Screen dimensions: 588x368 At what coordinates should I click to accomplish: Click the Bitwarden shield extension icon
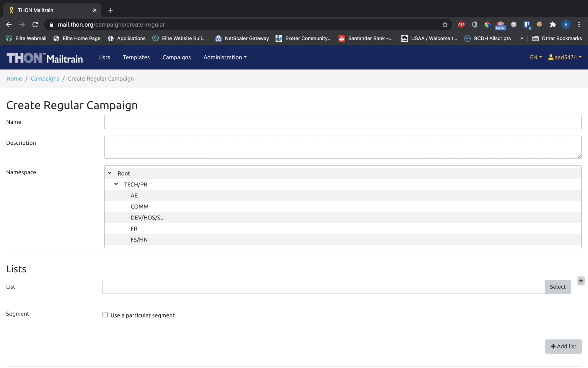(x=527, y=25)
